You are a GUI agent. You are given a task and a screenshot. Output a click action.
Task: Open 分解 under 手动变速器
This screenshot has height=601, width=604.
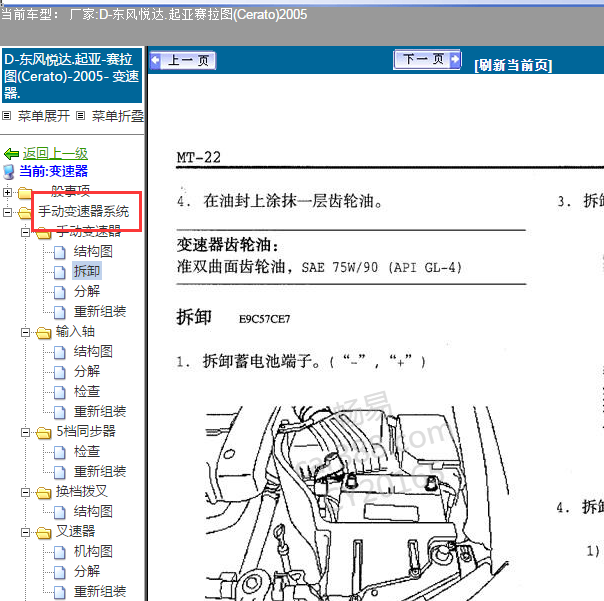(x=87, y=291)
